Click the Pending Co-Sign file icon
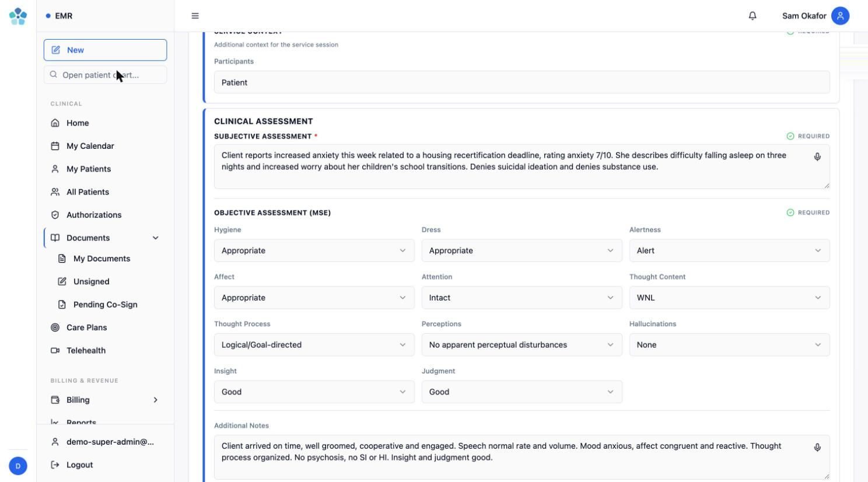This screenshot has height=482, width=868. click(x=62, y=304)
